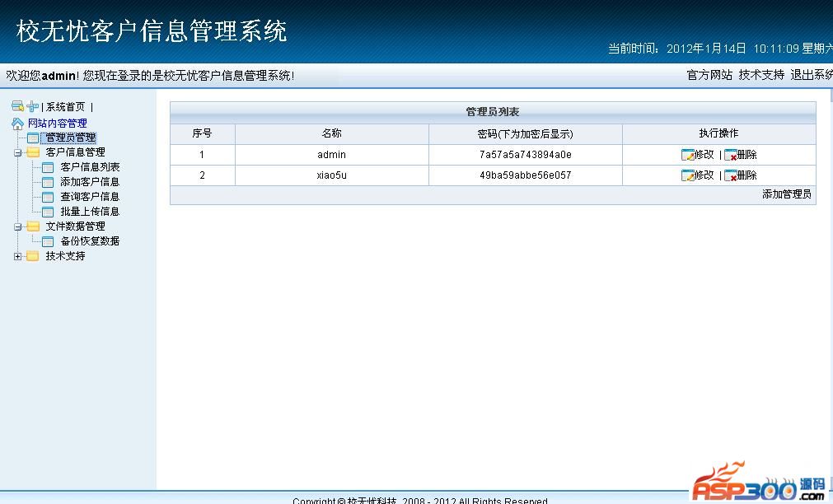This screenshot has width=833, height=504.
Task: Open 客户信息列表 page
Action: coord(90,166)
